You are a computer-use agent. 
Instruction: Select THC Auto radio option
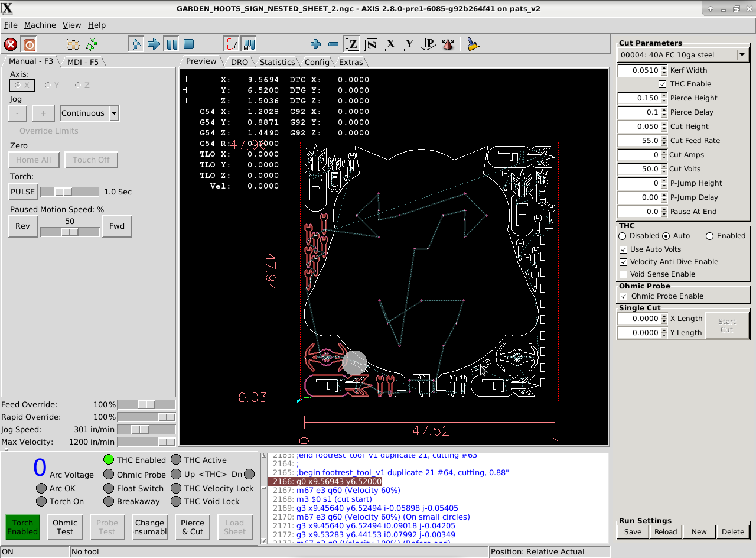click(x=666, y=236)
